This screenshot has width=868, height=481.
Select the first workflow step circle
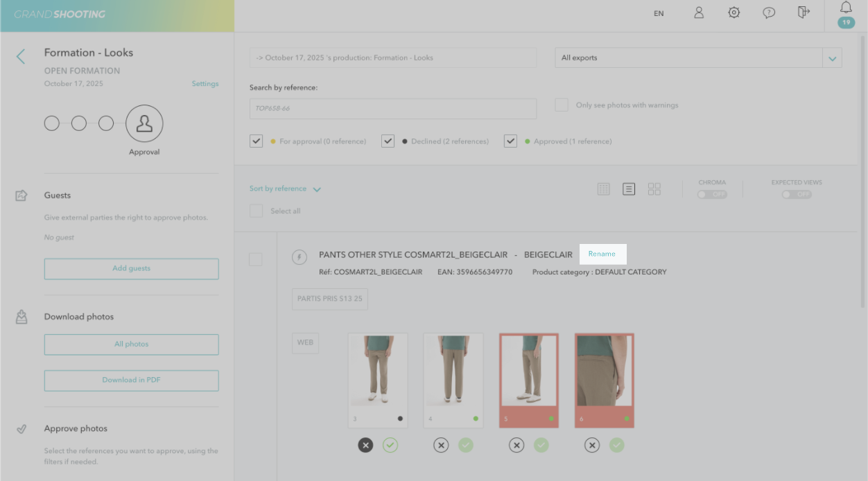point(52,123)
